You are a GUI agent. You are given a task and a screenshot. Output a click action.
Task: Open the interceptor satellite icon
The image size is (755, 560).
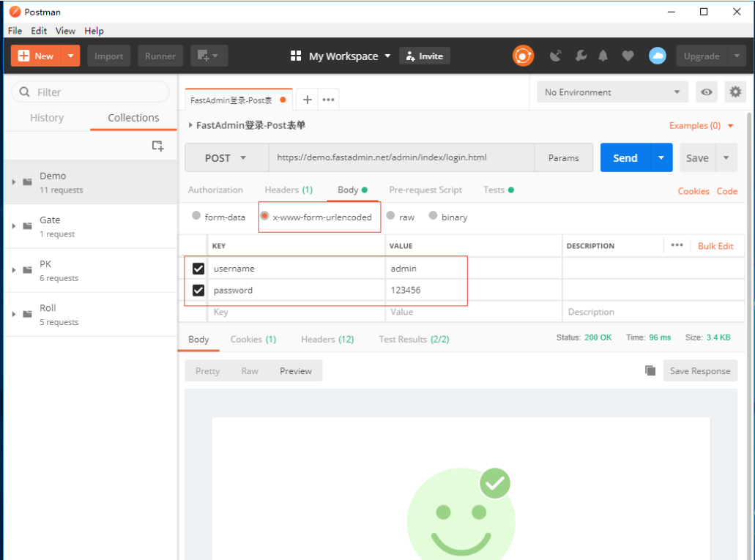coord(556,56)
